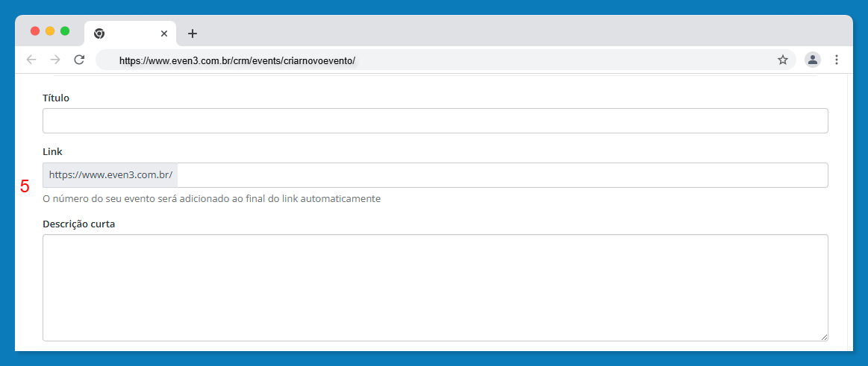Close the window with the red button

[35, 31]
